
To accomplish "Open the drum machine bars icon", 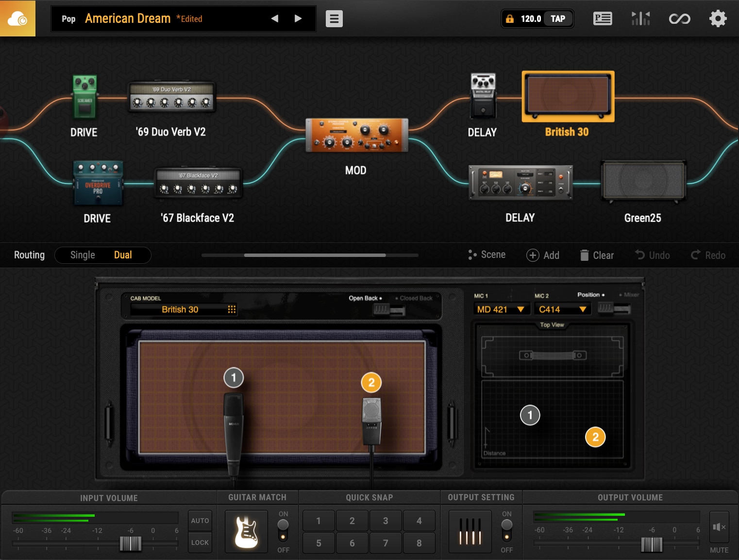I will point(640,18).
